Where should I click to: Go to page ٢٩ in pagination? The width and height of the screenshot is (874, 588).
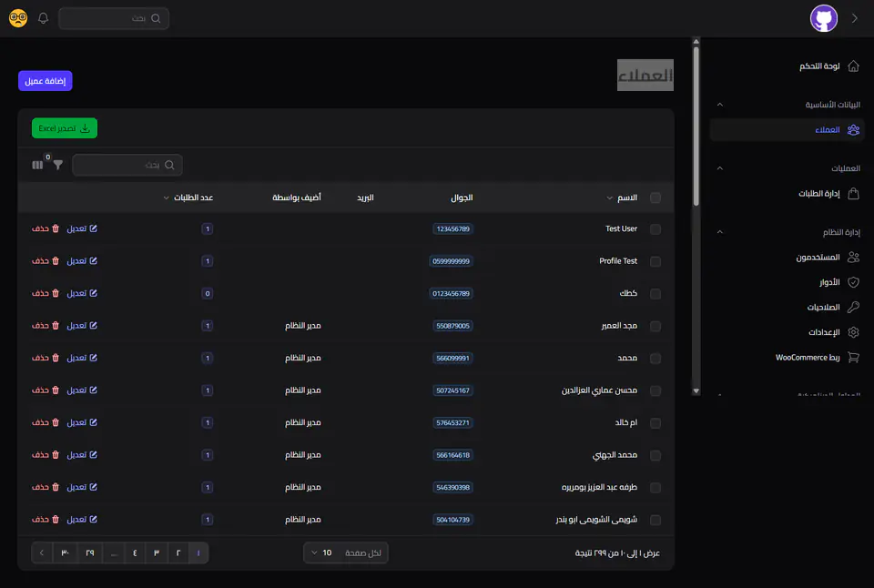90,553
